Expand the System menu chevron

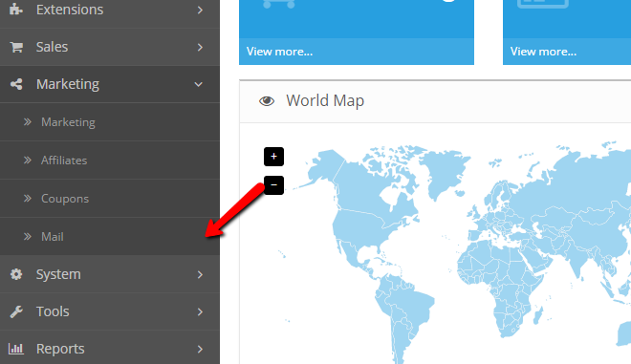tap(200, 274)
